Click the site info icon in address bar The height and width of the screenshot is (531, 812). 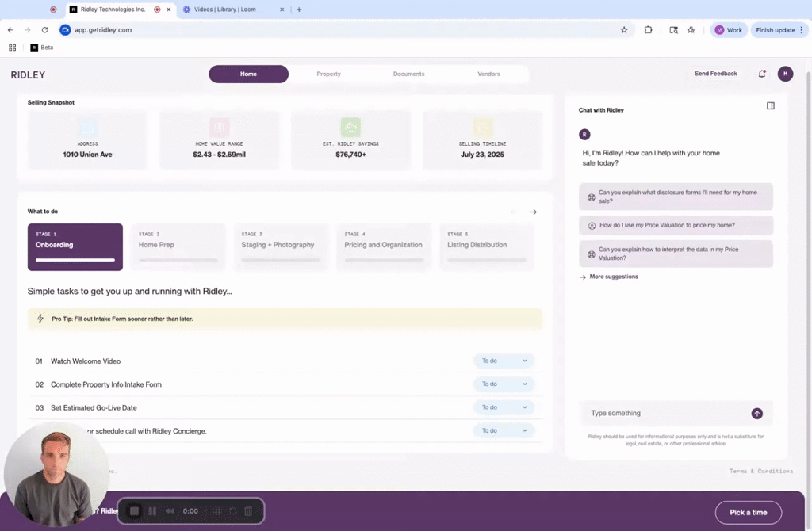(65, 30)
